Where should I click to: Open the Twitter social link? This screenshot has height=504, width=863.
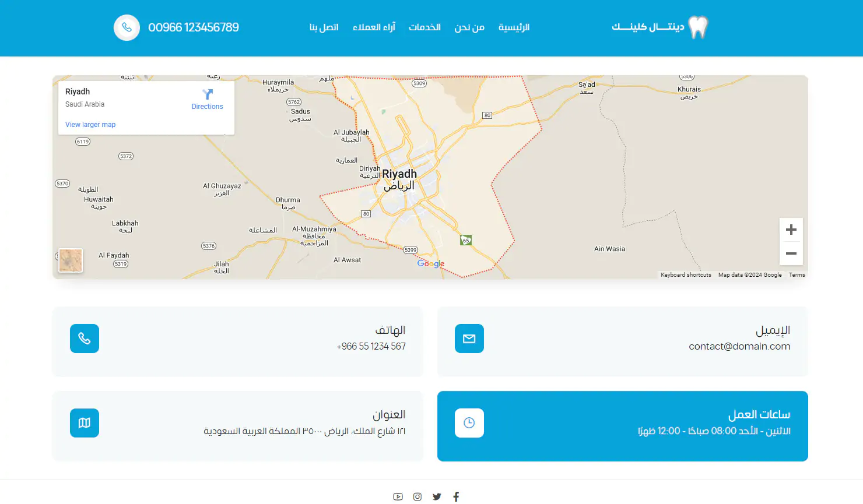(x=437, y=496)
